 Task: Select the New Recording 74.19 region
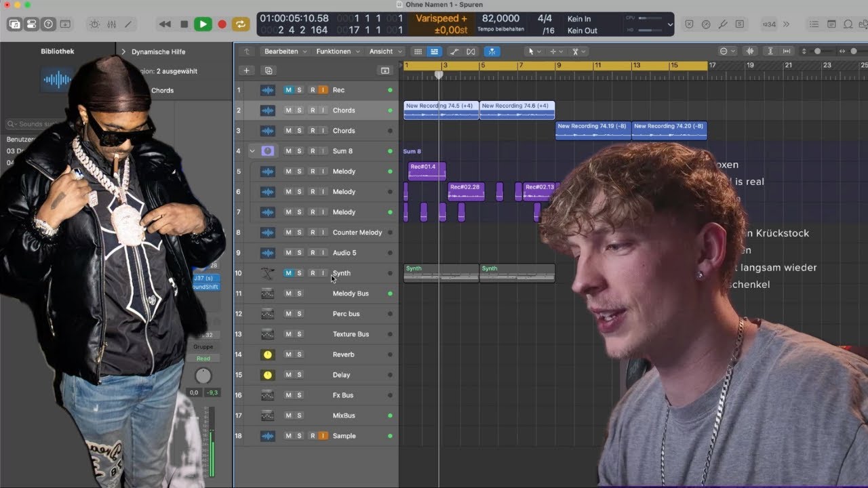pos(593,131)
